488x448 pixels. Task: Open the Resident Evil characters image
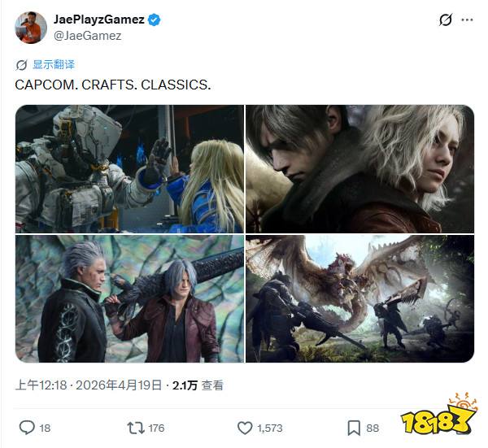(360, 169)
